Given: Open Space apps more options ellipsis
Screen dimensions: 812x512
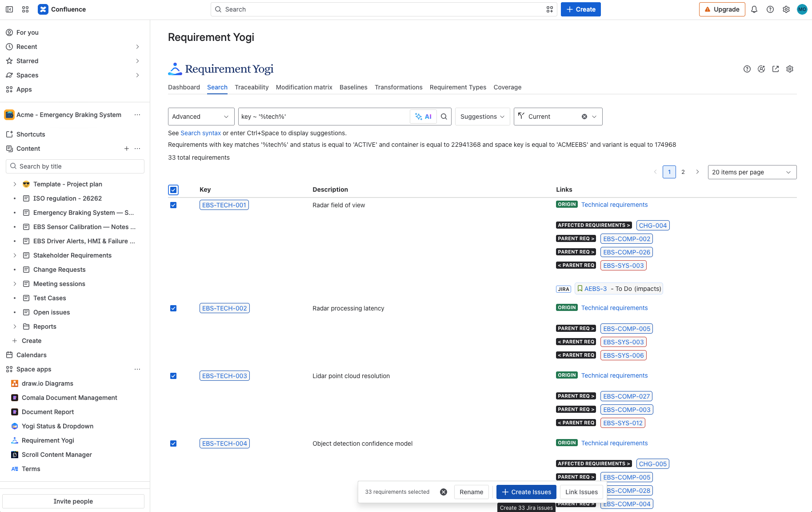Looking at the screenshot, I should point(137,369).
